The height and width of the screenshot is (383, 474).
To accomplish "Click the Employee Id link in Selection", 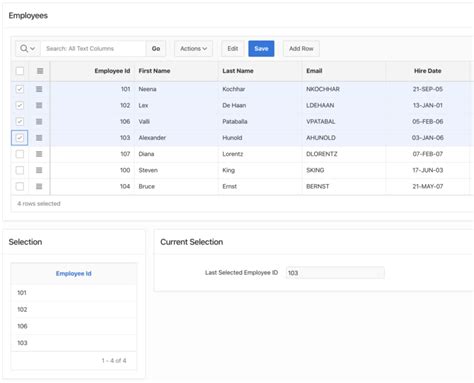I will [x=74, y=274].
